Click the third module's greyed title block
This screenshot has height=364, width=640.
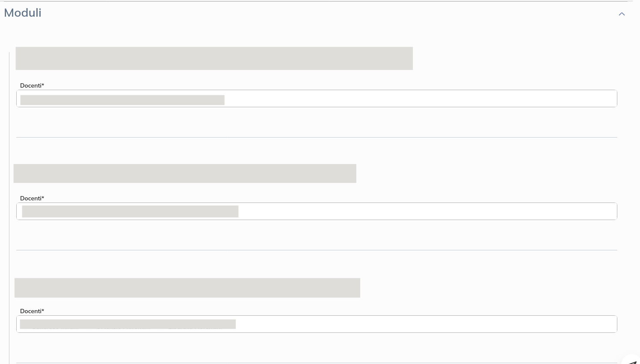point(187,288)
